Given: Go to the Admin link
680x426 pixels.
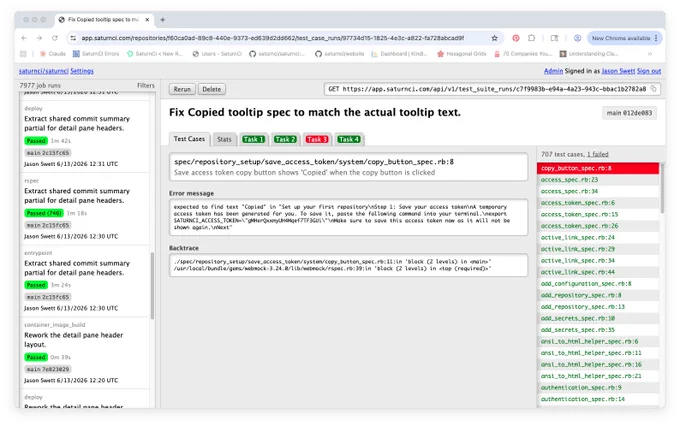Looking at the screenshot, I should click(553, 71).
